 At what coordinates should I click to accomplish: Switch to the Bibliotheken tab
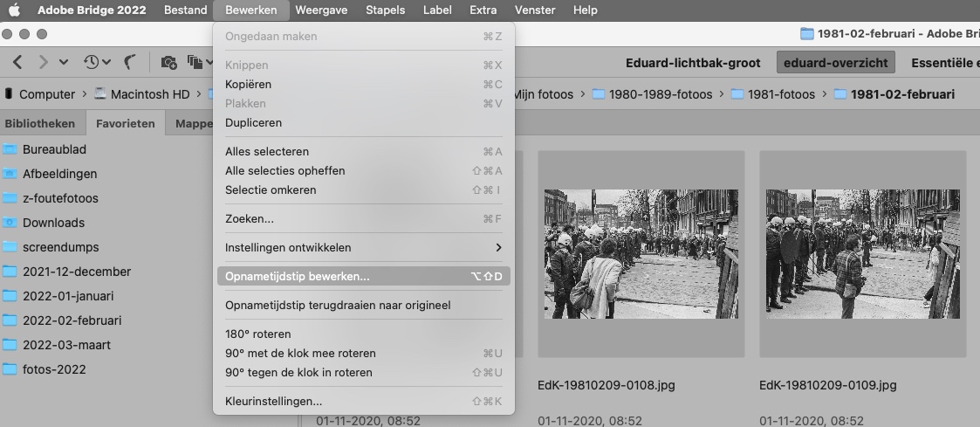point(39,124)
